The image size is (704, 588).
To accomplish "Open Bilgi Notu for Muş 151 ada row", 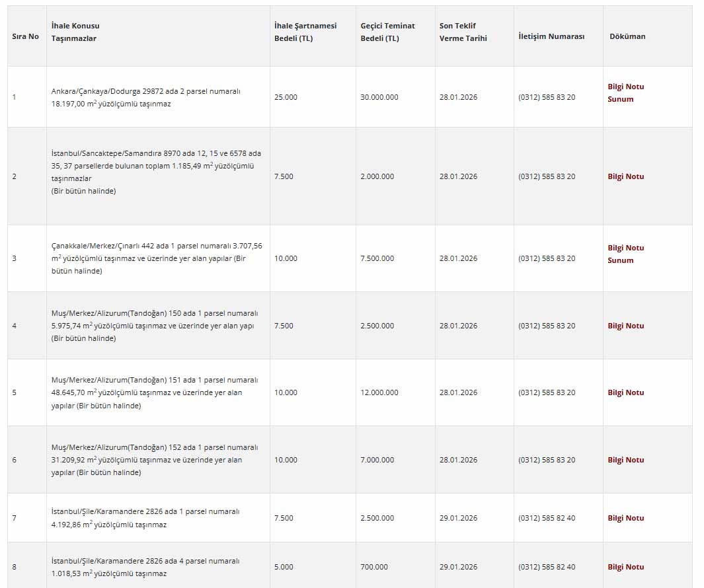I will (625, 392).
